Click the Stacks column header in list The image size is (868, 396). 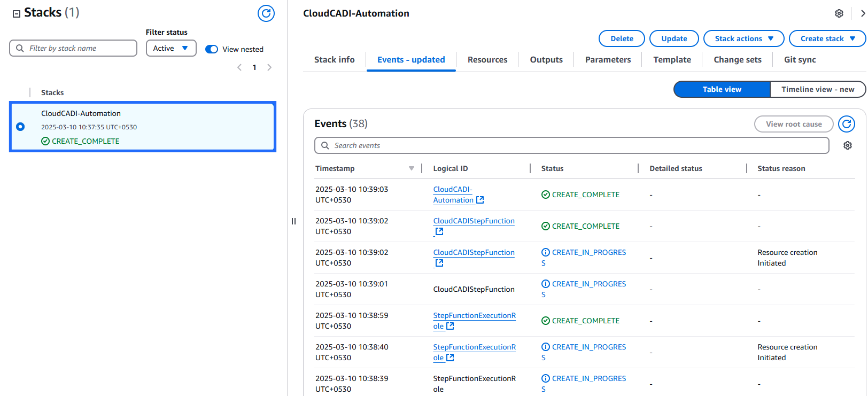(52, 92)
